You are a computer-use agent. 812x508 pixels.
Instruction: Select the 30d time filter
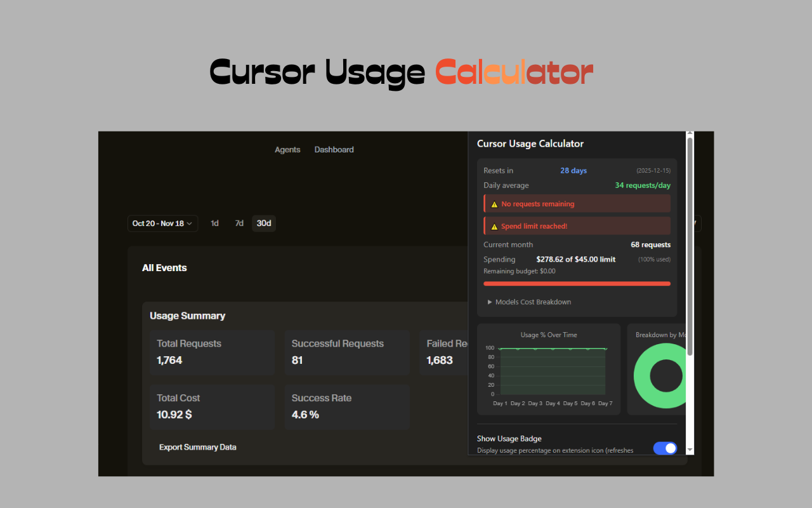point(264,223)
